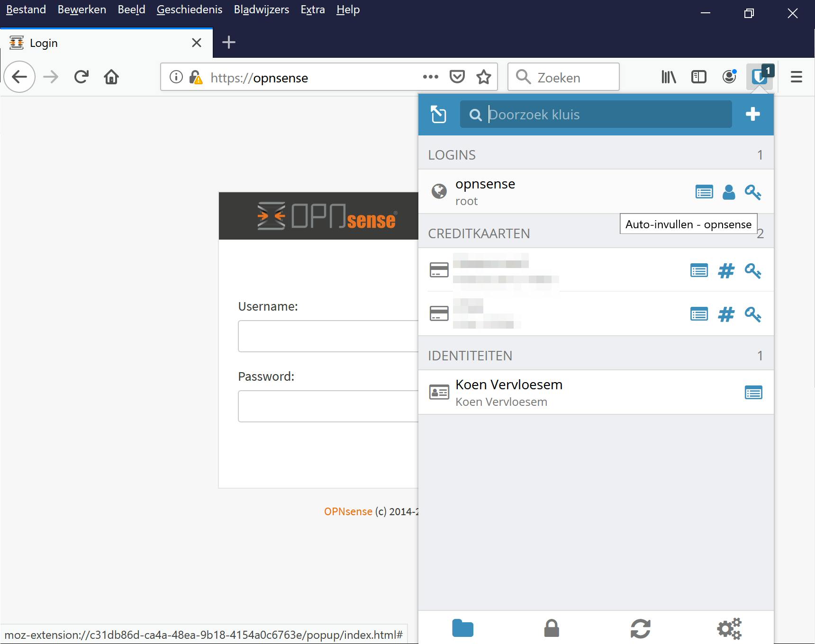The height and width of the screenshot is (644, 815).
Task: Copy username for opnsense login
Action: click(729, 192)
